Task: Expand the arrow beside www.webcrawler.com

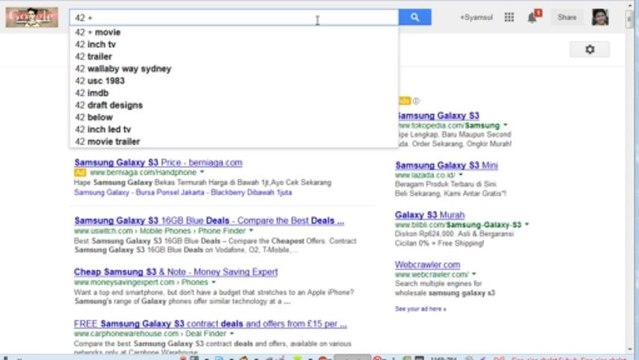Action: click(474, 274)
